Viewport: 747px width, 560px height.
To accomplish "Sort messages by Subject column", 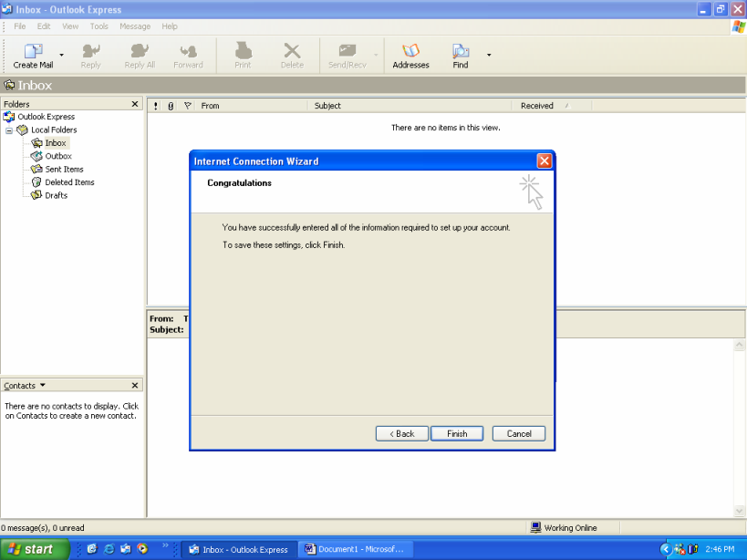I will (x=410, y=106).
